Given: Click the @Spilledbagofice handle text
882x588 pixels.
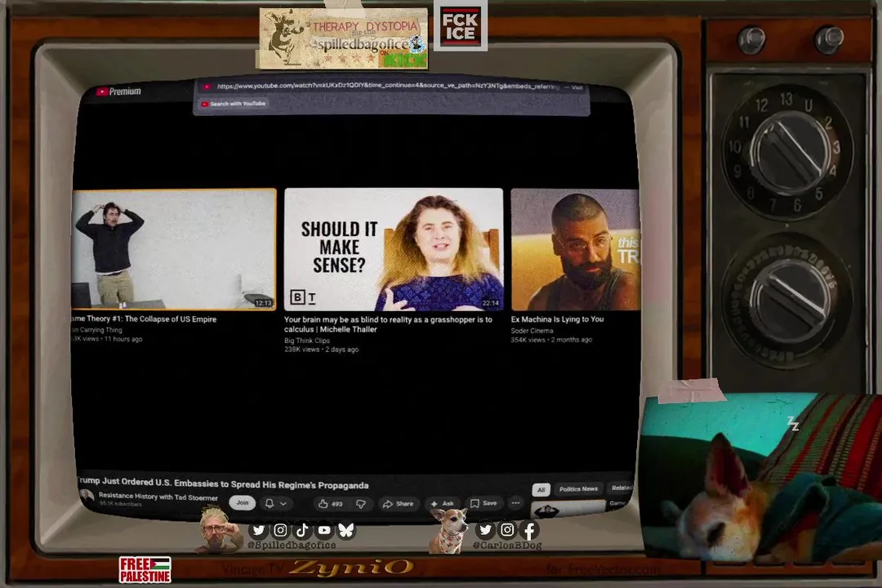Looking at the screenshot, I should pos(292,546).
